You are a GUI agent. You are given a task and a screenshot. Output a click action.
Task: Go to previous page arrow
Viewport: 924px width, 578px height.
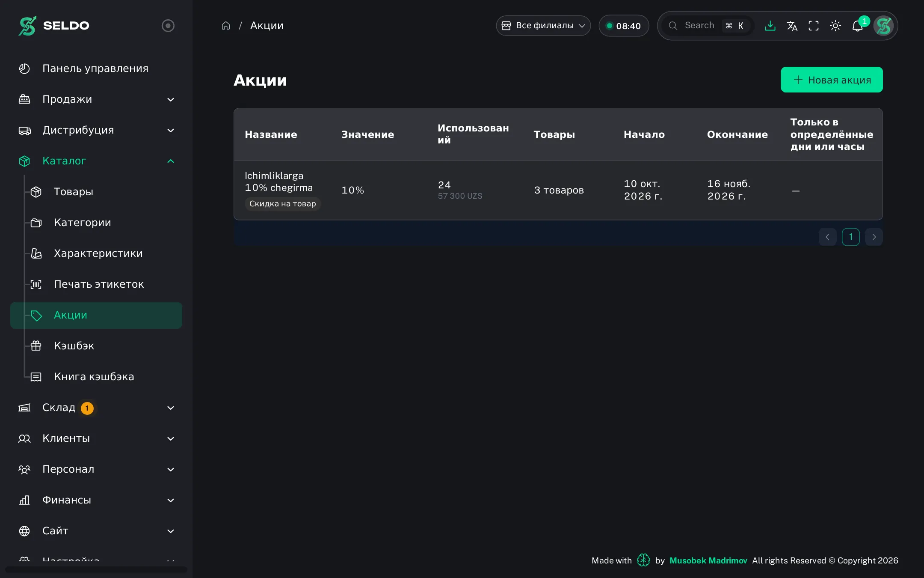827,237
